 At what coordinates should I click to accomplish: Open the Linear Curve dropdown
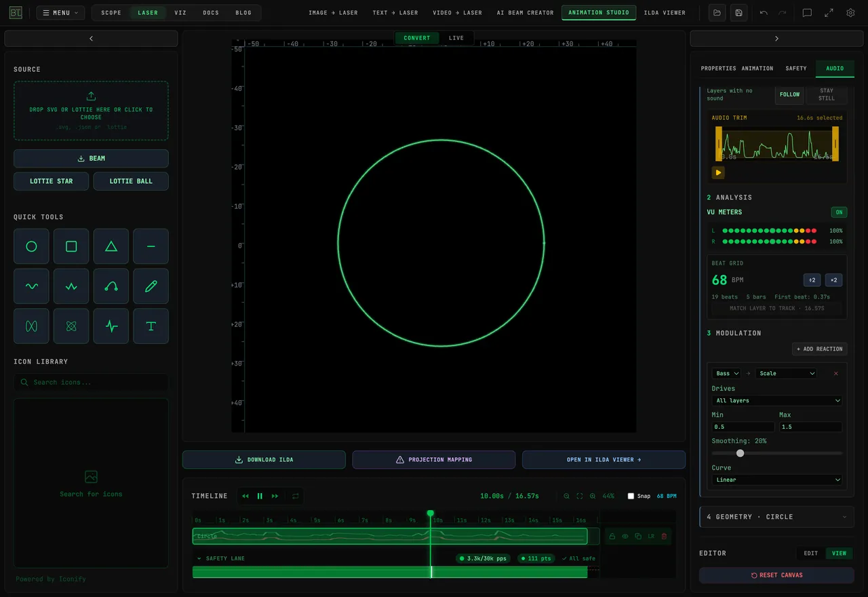click(777, 480)
